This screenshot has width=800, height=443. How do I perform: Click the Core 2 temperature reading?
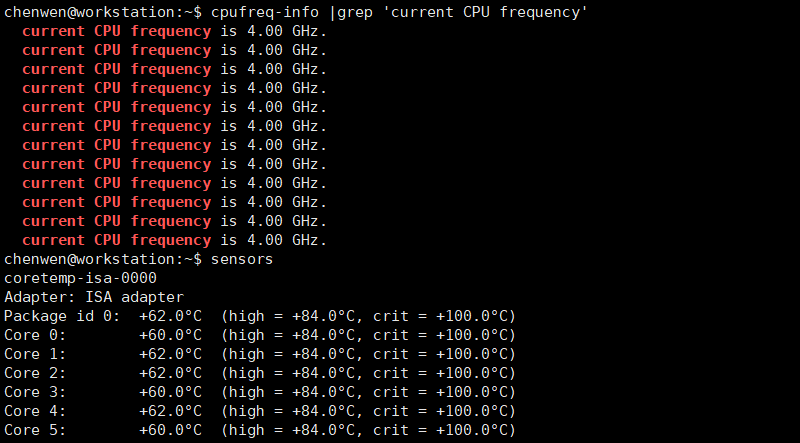point(170,373)
